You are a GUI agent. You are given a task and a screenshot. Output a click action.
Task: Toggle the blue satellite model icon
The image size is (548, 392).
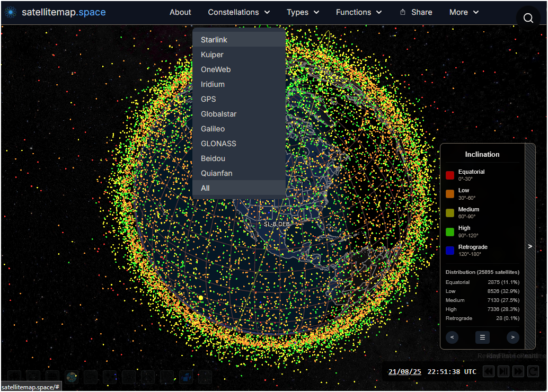(186, 377)
